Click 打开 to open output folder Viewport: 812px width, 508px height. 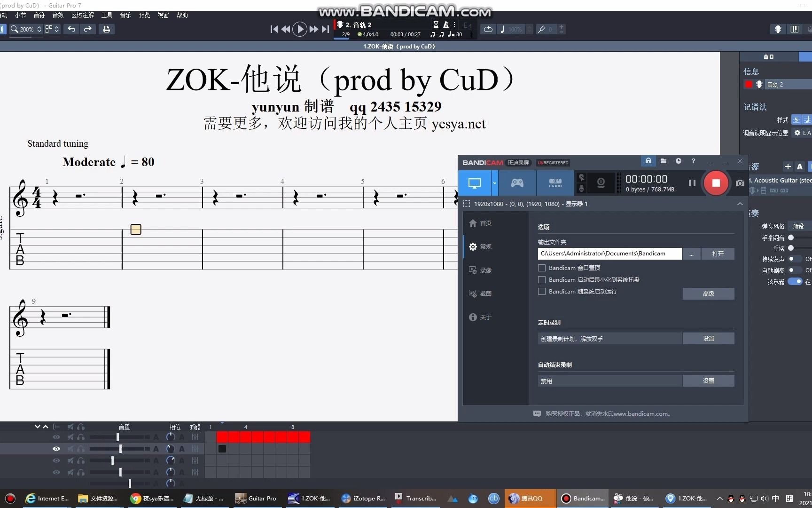(x=718, y=254)
